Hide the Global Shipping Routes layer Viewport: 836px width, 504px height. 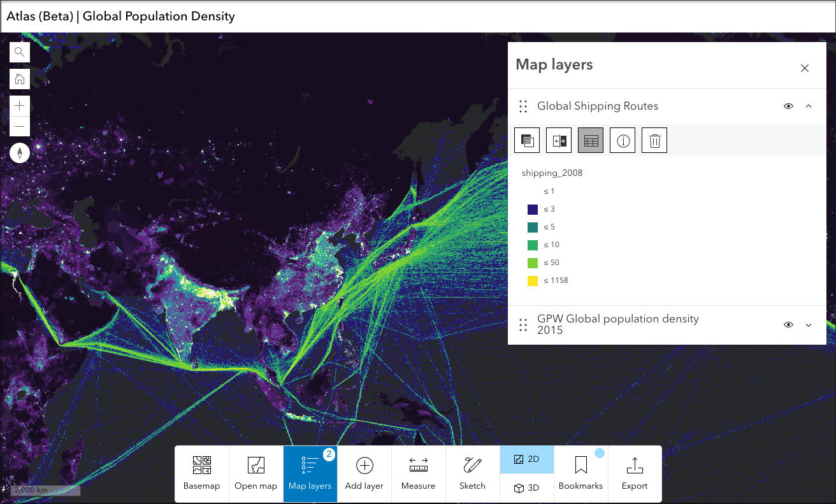click(x=788, y=106)
